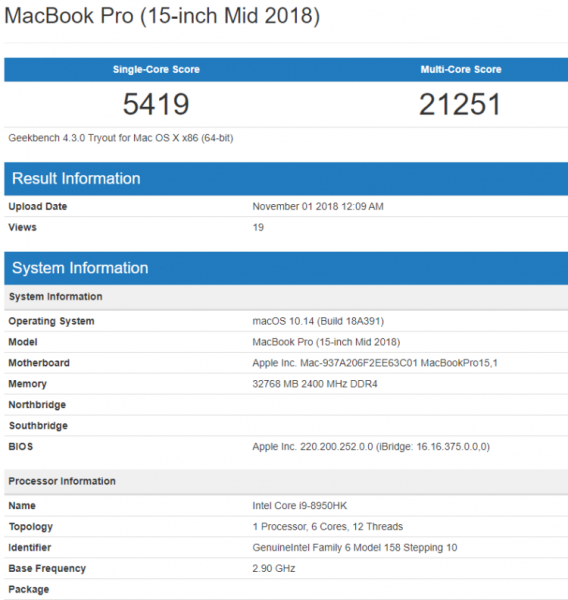Click the Upload Date label

[x=38, y=206]
